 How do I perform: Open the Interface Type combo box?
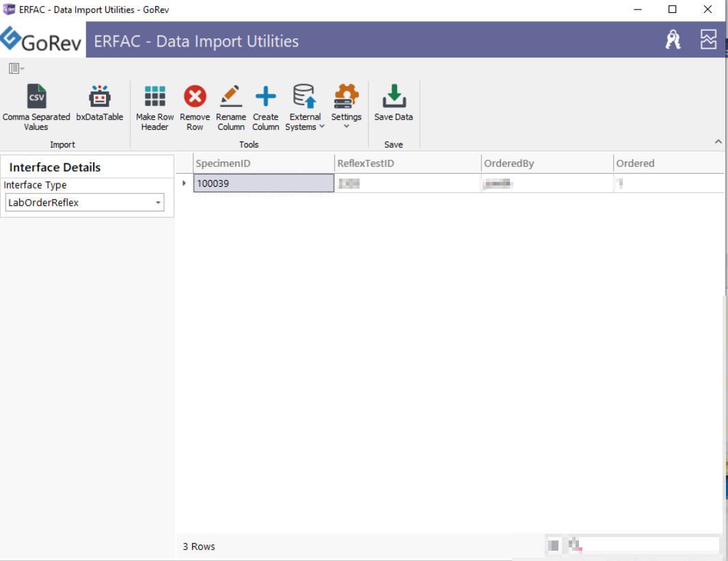[x=85, y=203]
